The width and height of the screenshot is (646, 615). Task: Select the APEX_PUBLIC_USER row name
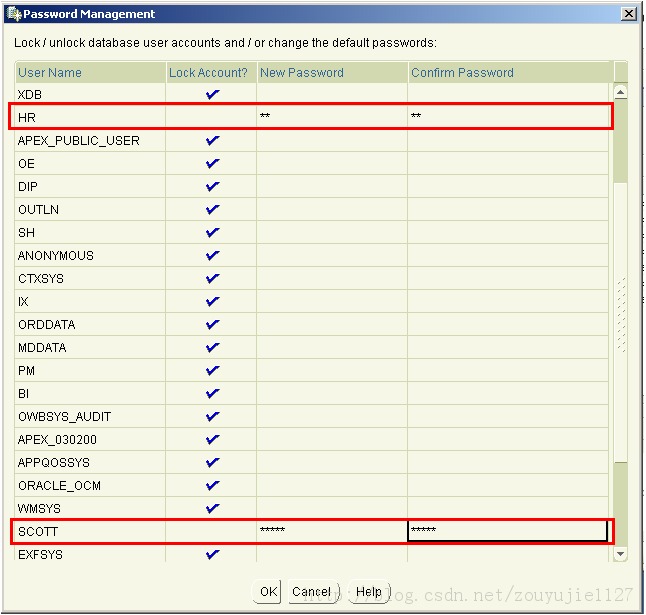tap(79, 141)
